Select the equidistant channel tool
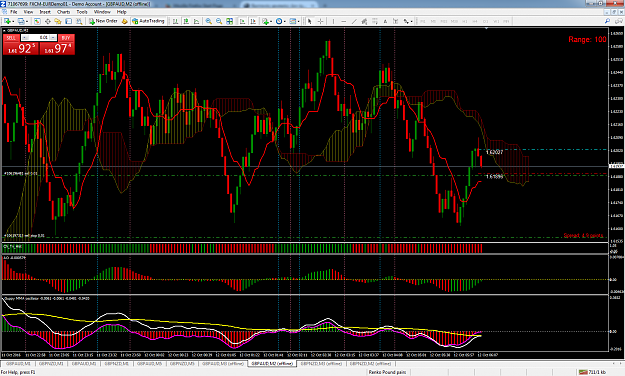625x376 pixels. [x=364, y=21]
